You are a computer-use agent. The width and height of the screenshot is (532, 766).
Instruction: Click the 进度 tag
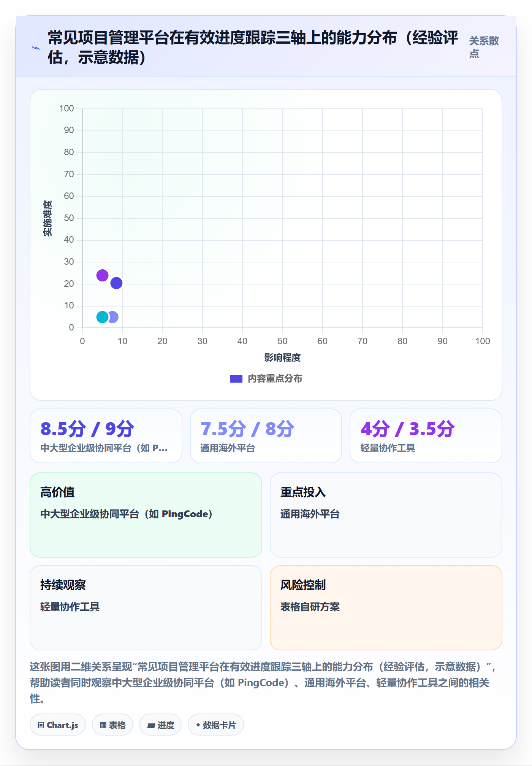point(160,725)
